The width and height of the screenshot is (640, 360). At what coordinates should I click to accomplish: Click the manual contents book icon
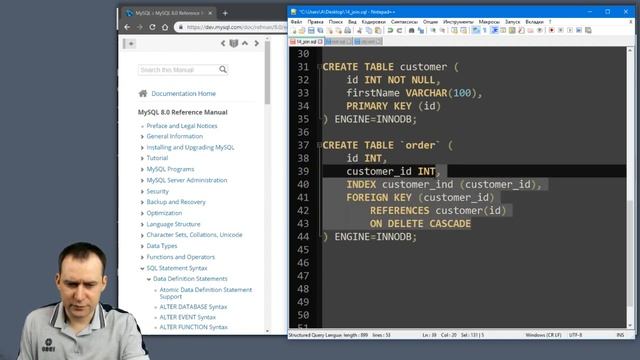click(234, 43)
